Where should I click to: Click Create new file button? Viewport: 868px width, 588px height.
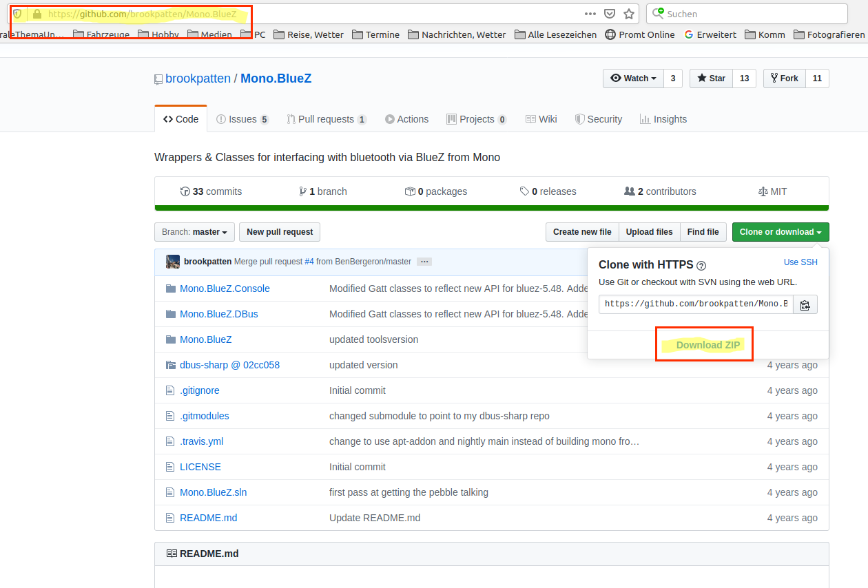tap(582, 232)
